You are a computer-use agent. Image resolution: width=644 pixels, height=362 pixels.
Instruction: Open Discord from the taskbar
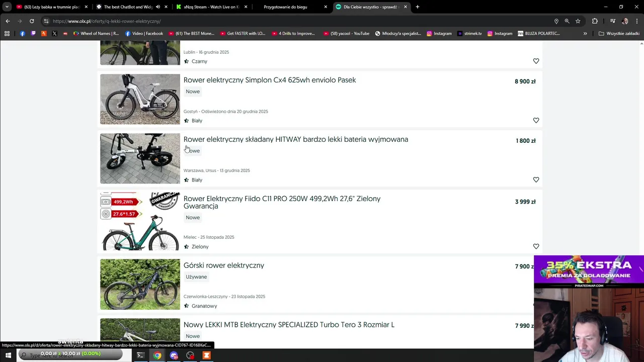[174, 355]
